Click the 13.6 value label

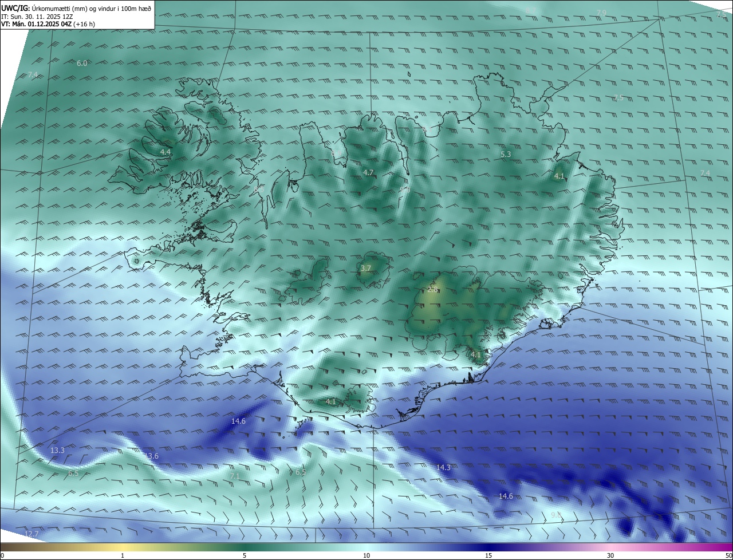click(151, 456)
